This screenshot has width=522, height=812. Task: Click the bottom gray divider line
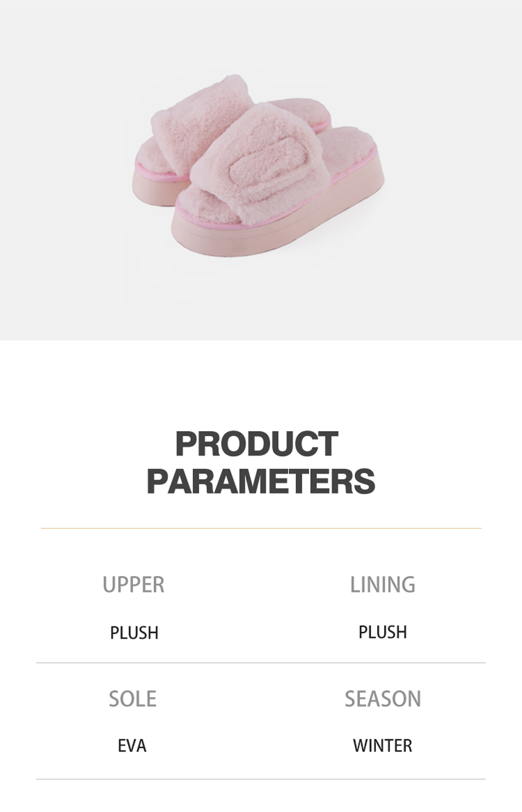(x=261, y=779)
